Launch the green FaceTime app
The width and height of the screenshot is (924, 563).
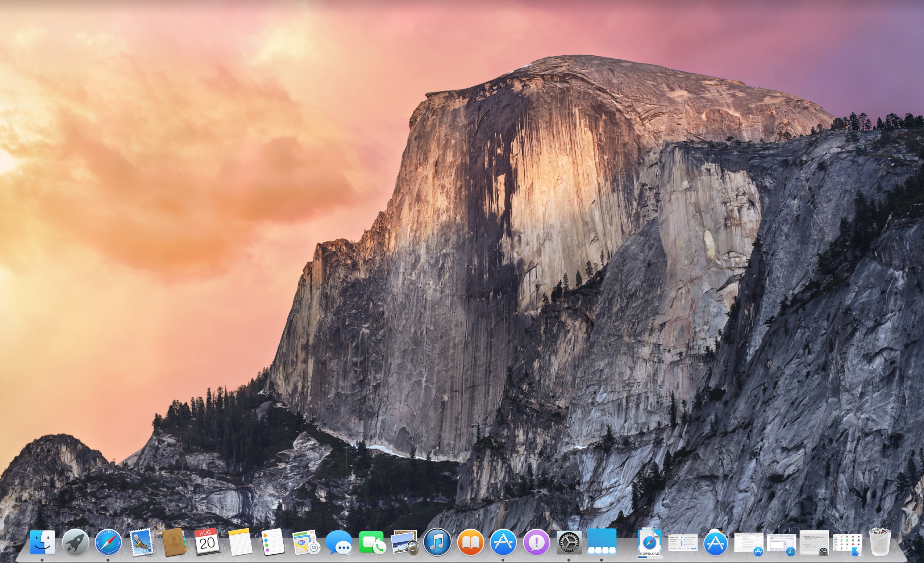click(x=371, y=542)
